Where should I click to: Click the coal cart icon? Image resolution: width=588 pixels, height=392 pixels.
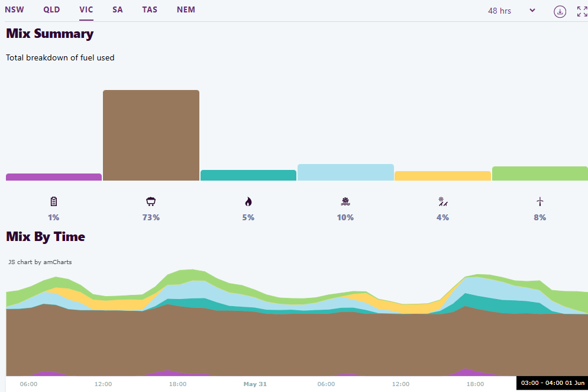[151, 201]
